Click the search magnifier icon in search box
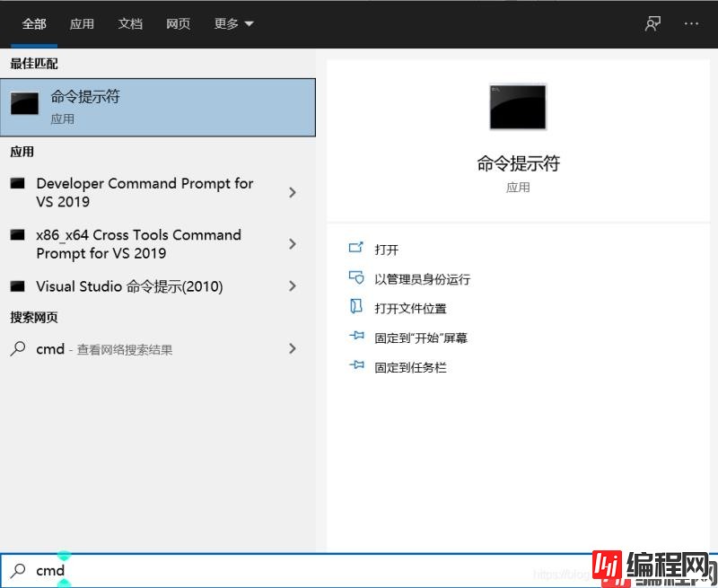The width and height of the screenshot is (718, 588). click(x=18, y=570)
